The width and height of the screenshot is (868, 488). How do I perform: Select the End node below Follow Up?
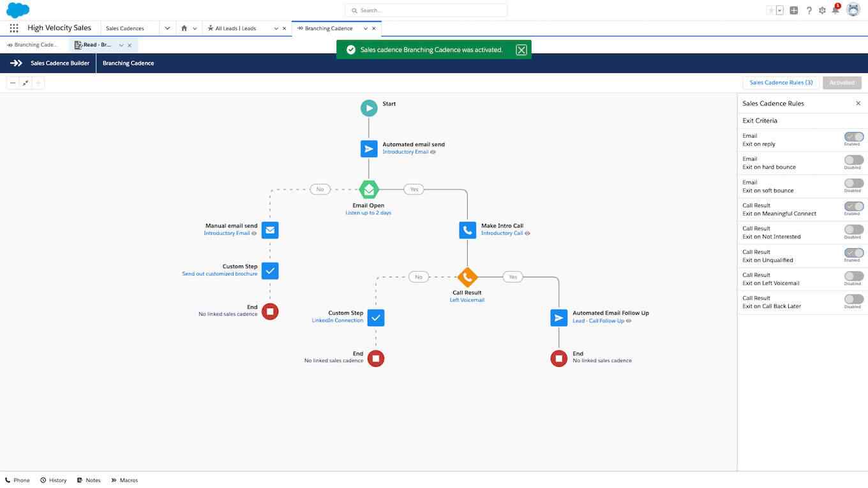point(559,358)
